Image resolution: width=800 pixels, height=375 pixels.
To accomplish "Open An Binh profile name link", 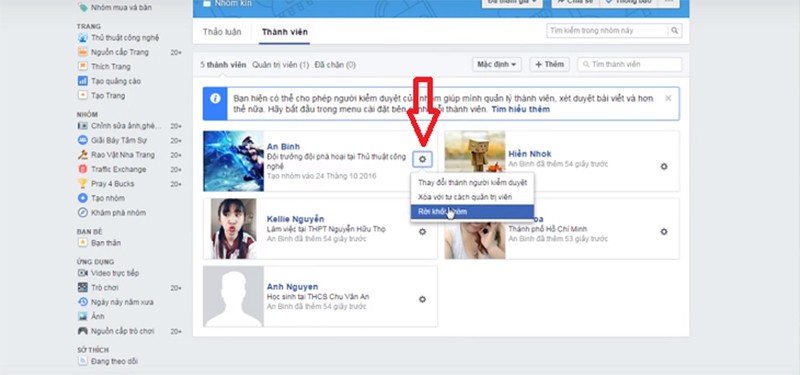I will click(283, 147).
